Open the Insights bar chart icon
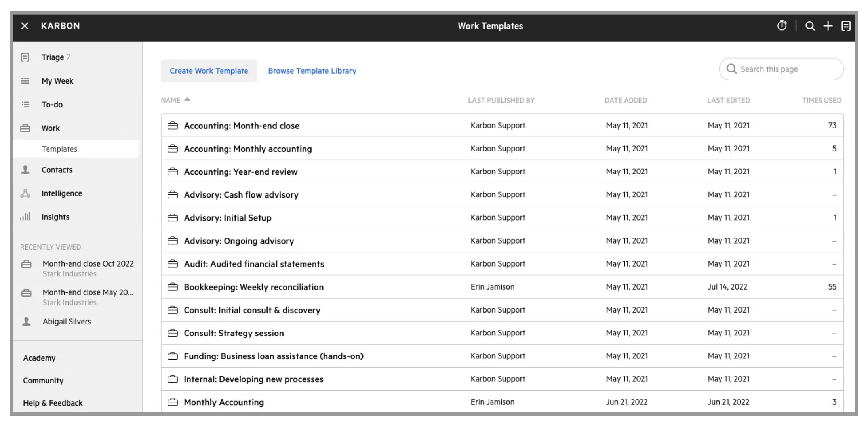 click(25, 217)
